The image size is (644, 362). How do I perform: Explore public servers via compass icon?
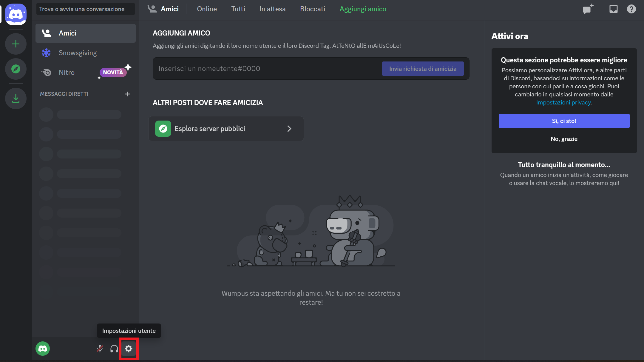(16, 69)
